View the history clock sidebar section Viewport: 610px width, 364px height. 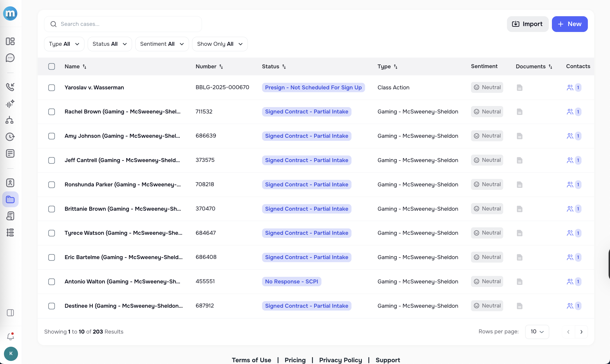(x=10, y=137)
